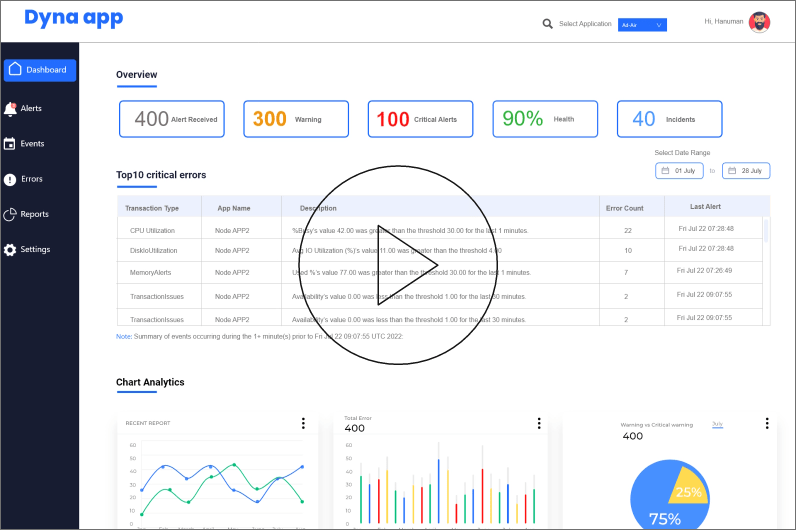Open the 300 Warning card
Image resolution: width=796 pixels, height=530 pixels.
[x=296, y=119]
